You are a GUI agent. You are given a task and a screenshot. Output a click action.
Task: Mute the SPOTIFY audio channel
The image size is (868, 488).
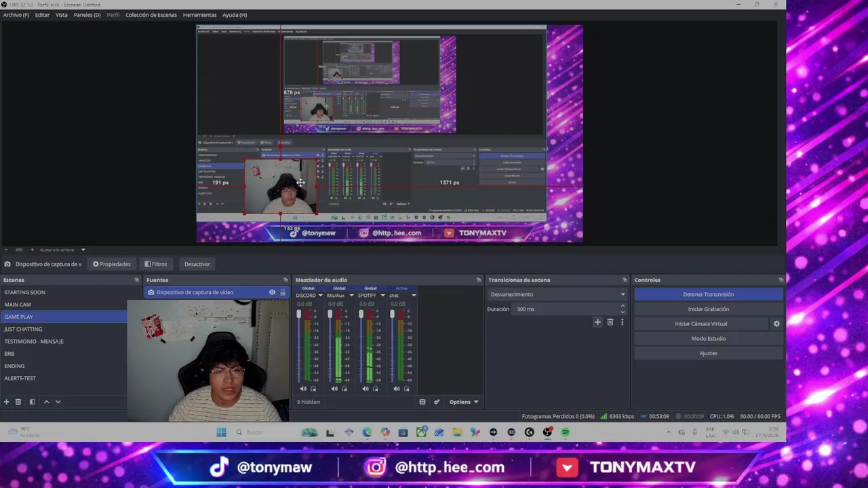pyautogui.click(x=366, y=389)
